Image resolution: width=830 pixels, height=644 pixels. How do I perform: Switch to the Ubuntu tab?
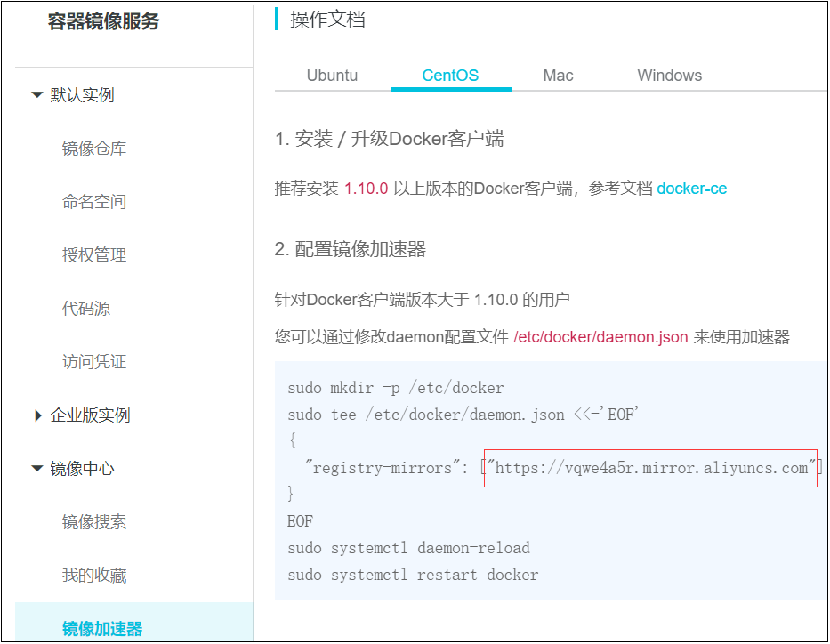pos(332,76)
